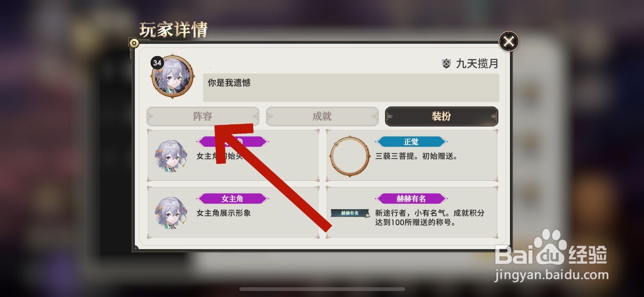Click the guild shield icon beside 九天揽月

click(x=446, y=64)
